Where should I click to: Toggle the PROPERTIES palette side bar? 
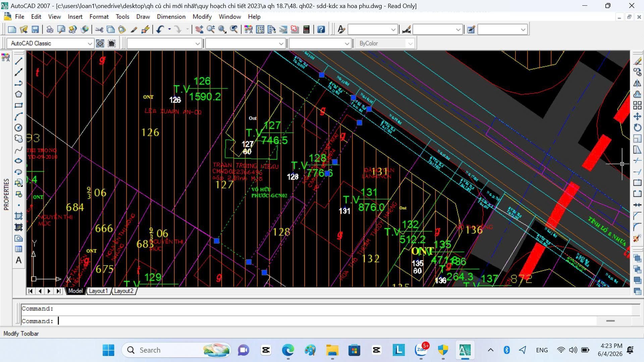(6, 194)
